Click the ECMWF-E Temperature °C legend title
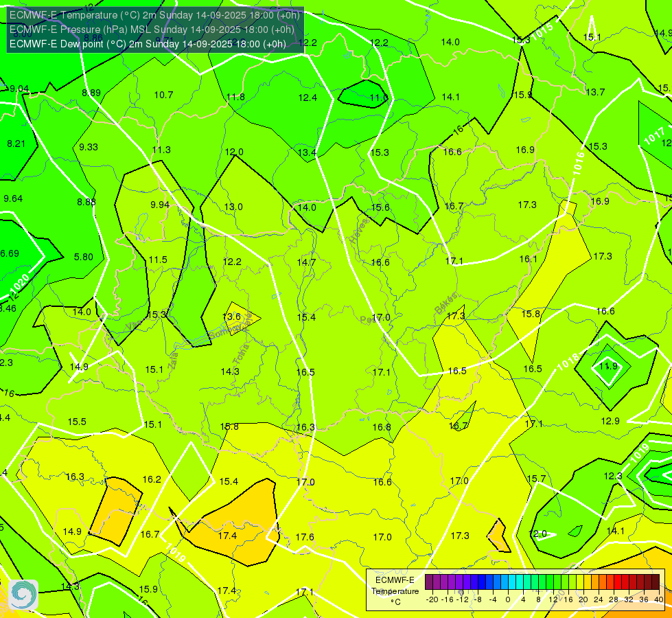This screenshot has width=672, height=618. pos(395,591)
